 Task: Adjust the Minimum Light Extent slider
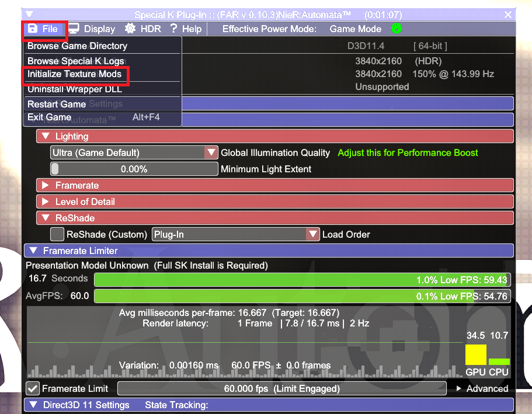(x=134, y=169)
